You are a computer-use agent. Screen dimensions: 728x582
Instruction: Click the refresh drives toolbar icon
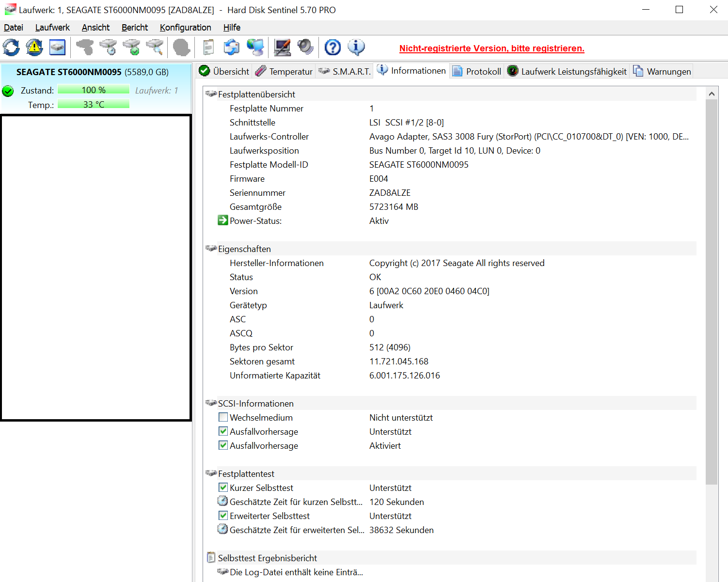11,47
